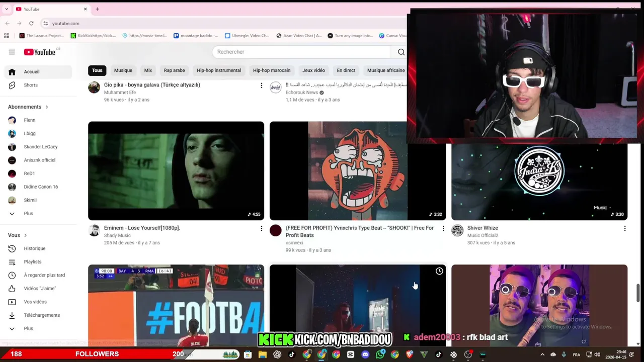Open the Echorouk News channel link
Viewport: 644px width, 362px height.
[302, 93]
